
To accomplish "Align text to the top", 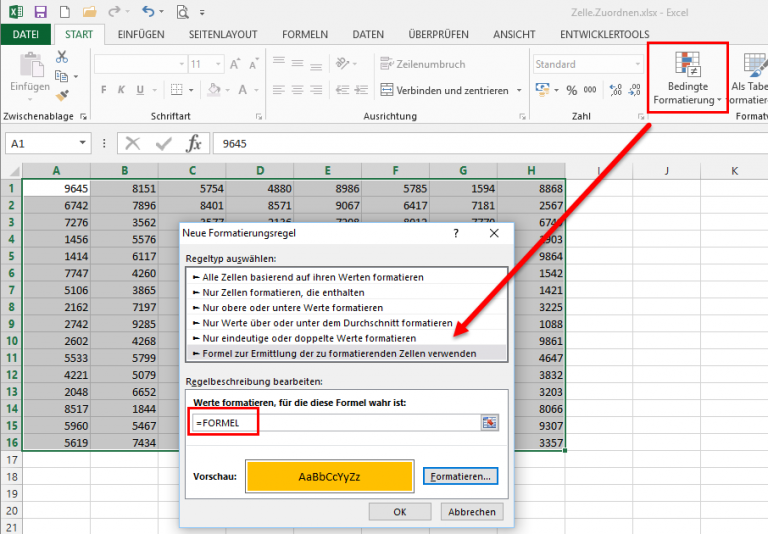I will (279, 61).
